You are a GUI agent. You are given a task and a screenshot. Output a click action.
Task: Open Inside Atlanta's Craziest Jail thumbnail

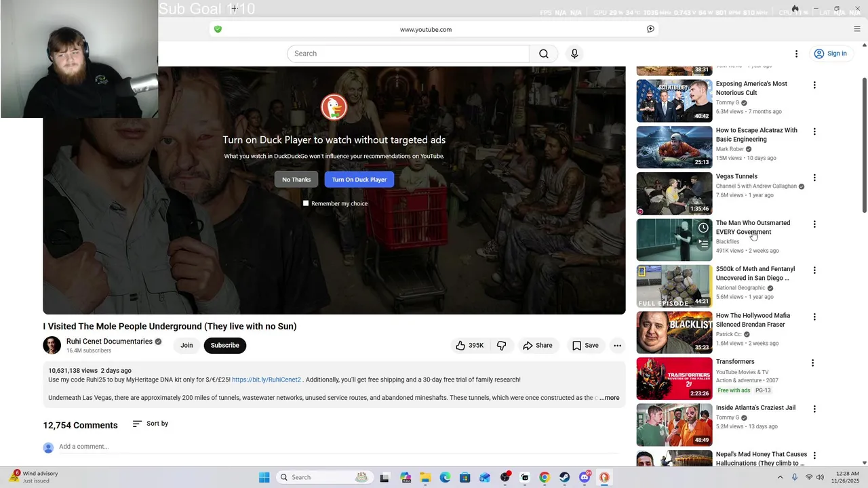pyautogui.click(x=674, y=425)
